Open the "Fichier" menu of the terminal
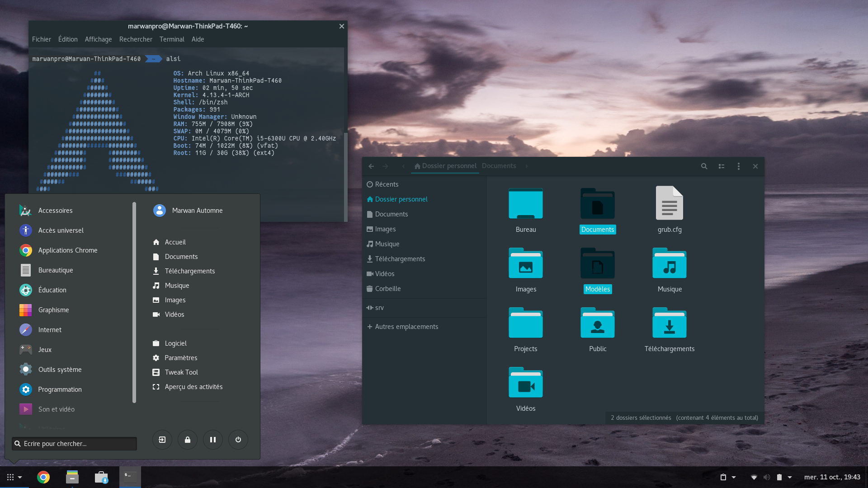 click(x=41, y=39)
